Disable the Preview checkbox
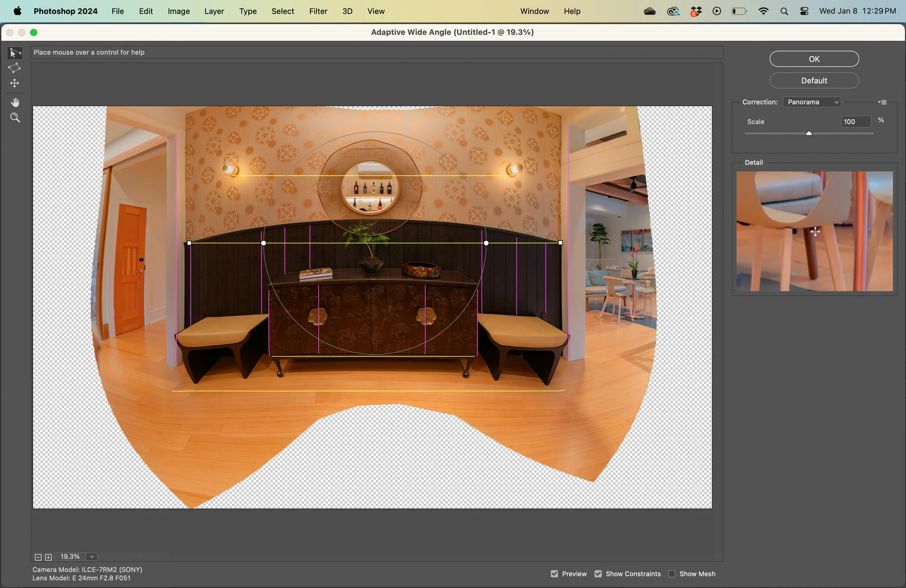 click(554, 574)
